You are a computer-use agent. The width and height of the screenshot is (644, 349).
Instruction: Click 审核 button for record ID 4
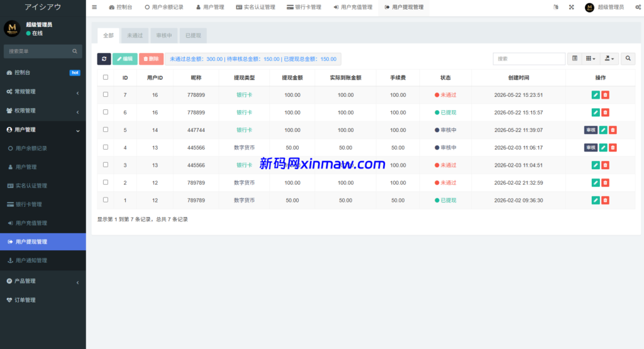click(591, 147)
